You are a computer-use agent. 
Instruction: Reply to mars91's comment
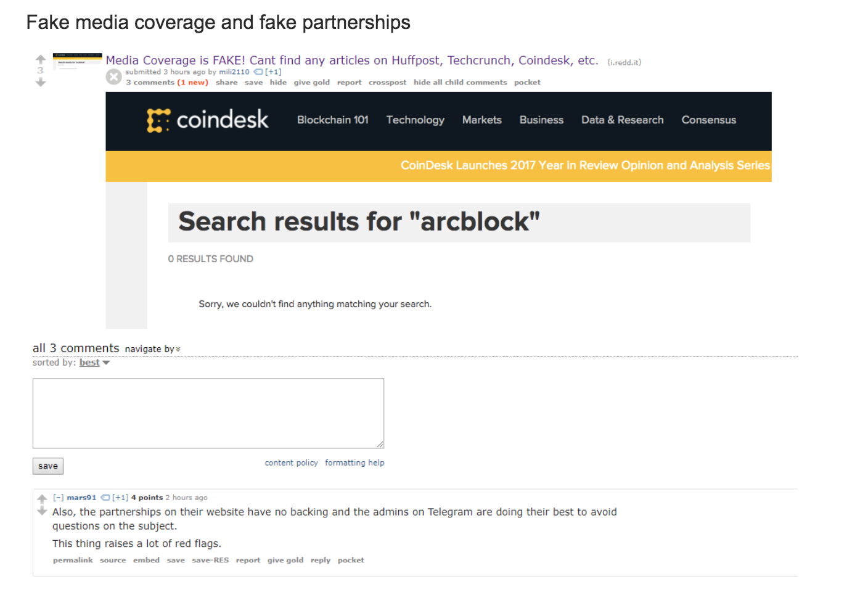pyautogui.click(x=320, y=560)
